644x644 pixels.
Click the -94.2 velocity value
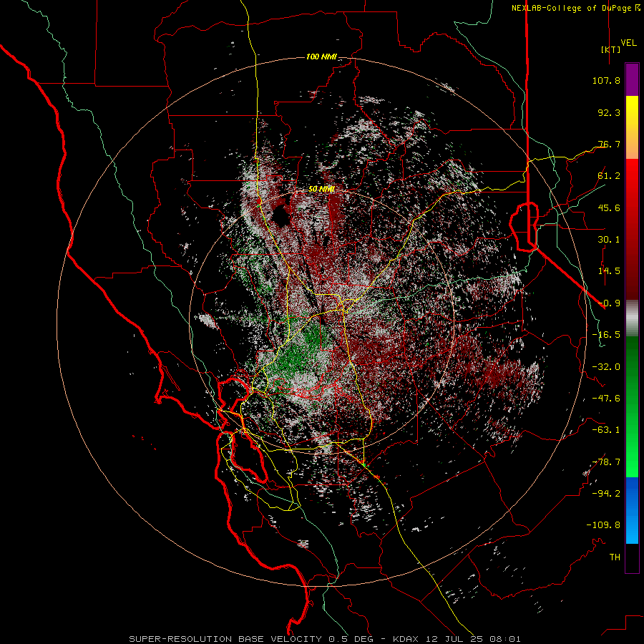click(606, 494)
